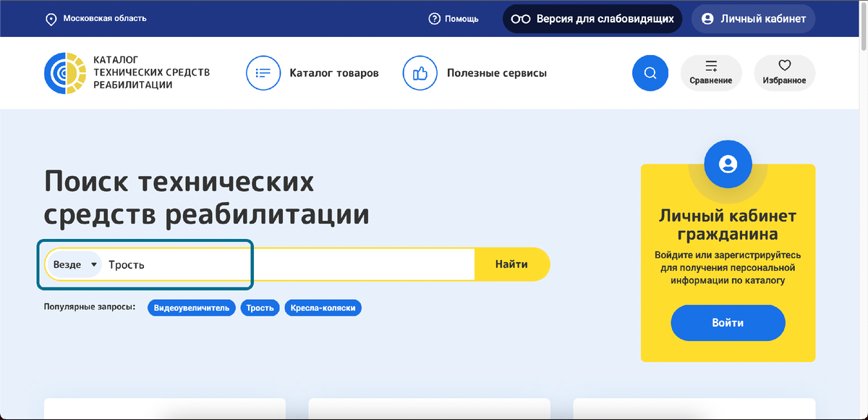Image resolution: width=868 pixels, height=420 pixels.
Task: Click the search field containing Трость
Action: click(289, 264)
